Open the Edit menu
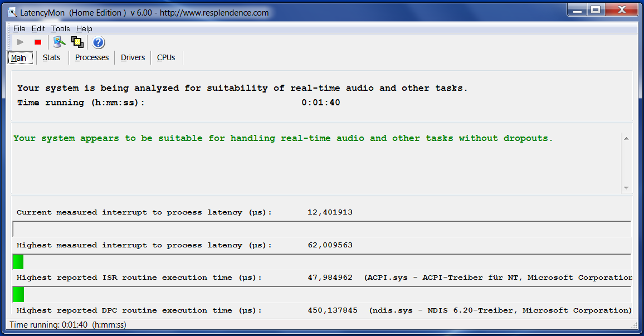644x336 pixels. (x=38, y=28)
